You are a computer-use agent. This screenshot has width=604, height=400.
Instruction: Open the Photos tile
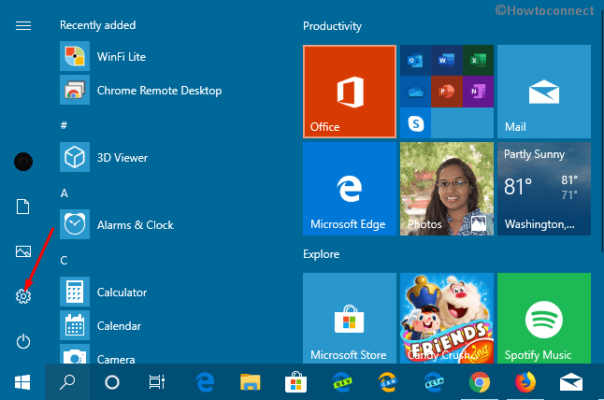(447, 189)
